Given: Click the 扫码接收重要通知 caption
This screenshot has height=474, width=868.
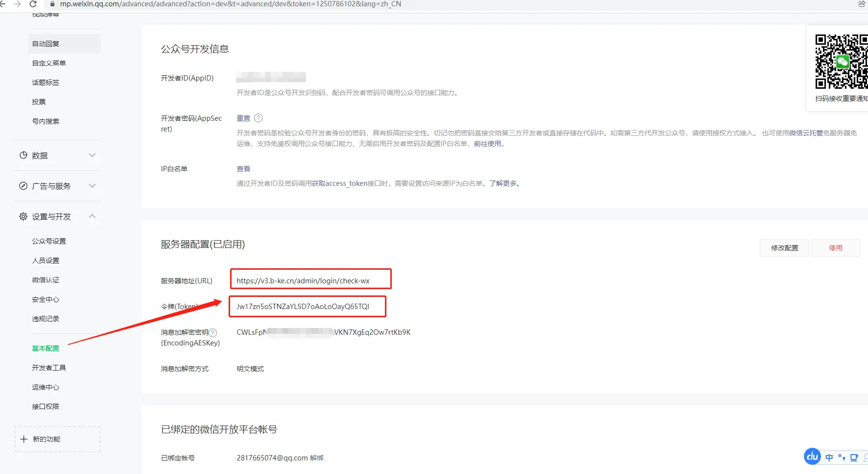Looking at the screenshot, I should pyautogui.click(x=841, y=98).
